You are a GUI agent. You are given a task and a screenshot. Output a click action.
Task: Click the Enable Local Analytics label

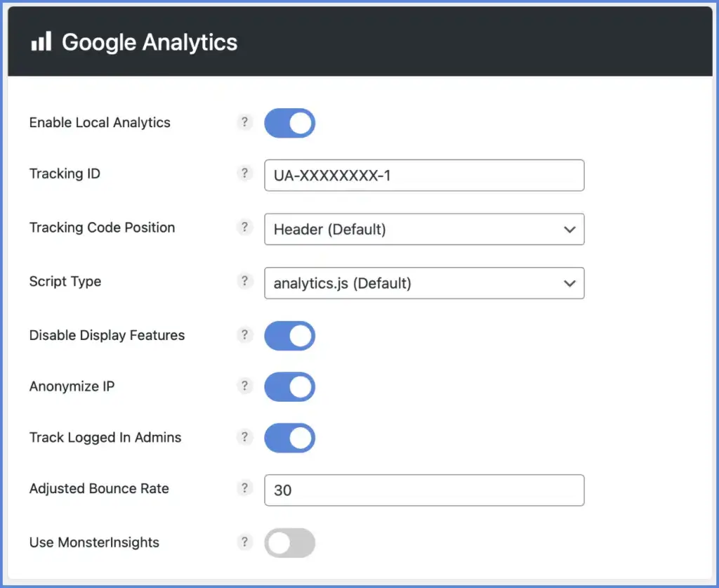pyautogui.click(x=100, y=122)
